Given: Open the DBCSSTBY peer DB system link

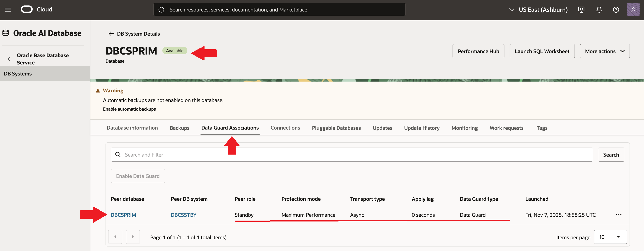Looking at the screenshot, I should 184,215.
